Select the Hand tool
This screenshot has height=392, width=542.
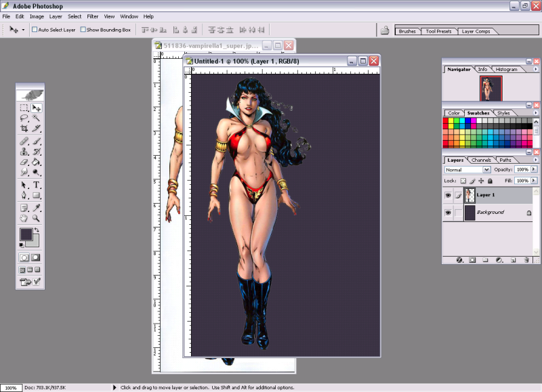pos(24,218)
